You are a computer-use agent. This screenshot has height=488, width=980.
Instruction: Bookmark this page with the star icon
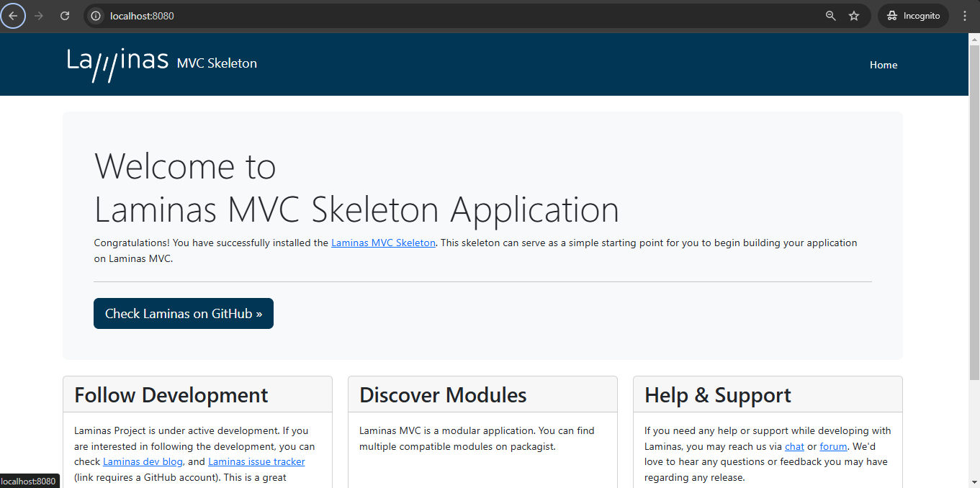click(x=854, y=16)
